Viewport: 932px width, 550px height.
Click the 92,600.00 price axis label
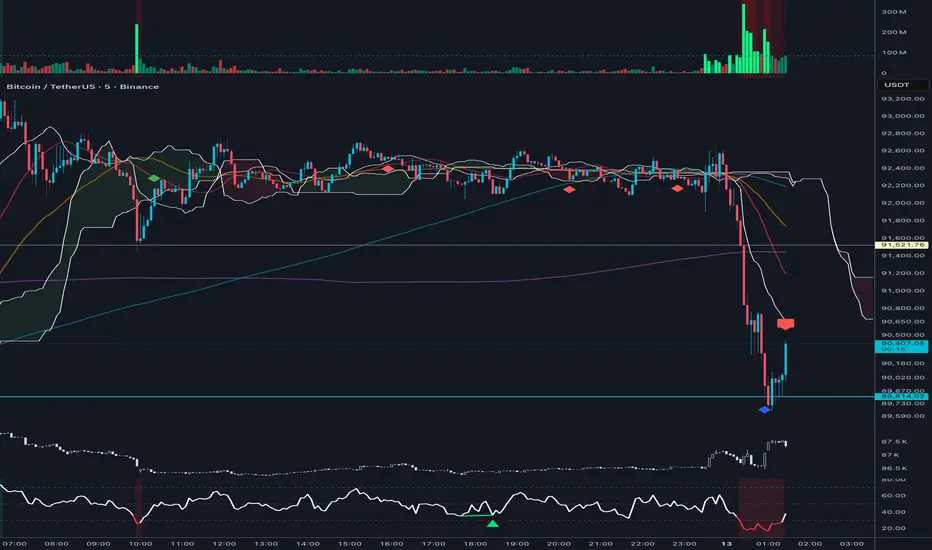pos(903,150)
